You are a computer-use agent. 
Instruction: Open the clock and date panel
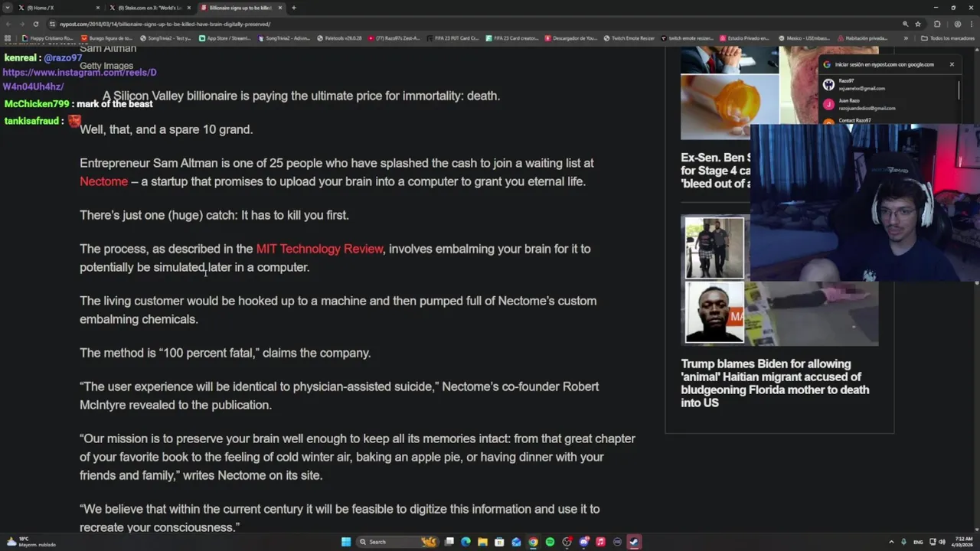click(964, 542)
